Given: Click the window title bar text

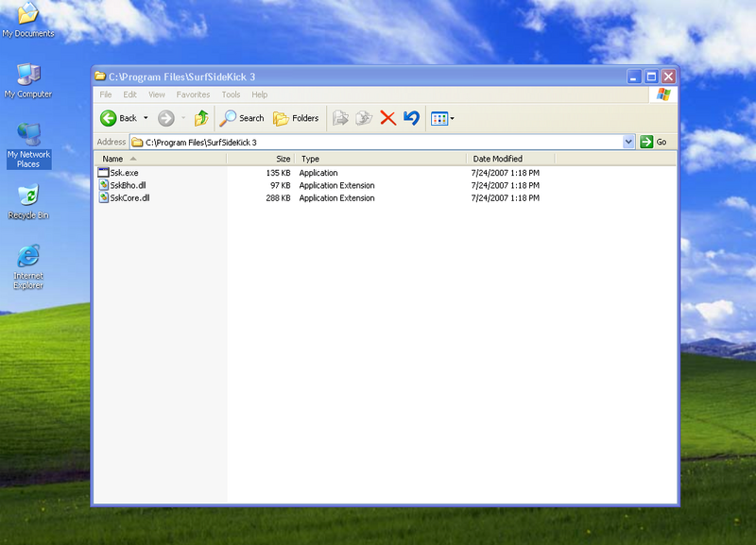Looking at the screenshot, I should coord(181,77).
